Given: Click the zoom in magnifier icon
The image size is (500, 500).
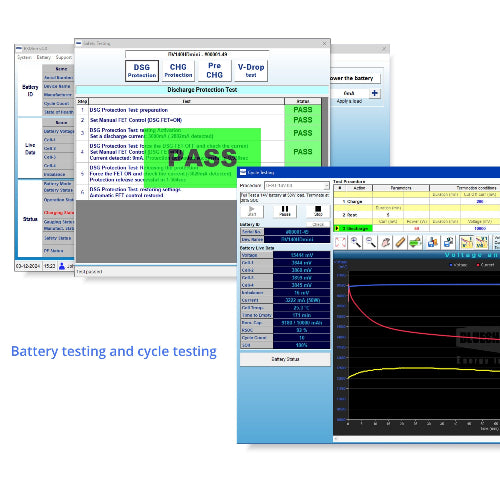Looking at the screenshot, I should 355,242.
